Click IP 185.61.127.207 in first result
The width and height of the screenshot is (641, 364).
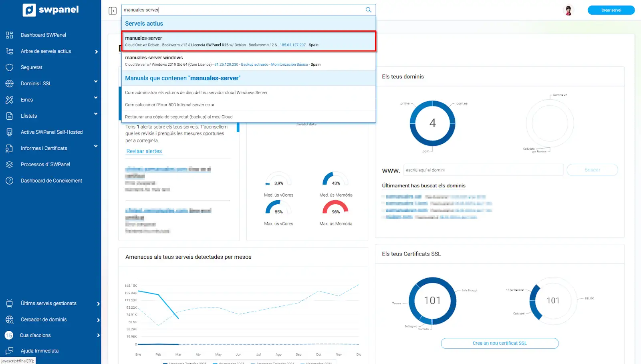[292, 45]
